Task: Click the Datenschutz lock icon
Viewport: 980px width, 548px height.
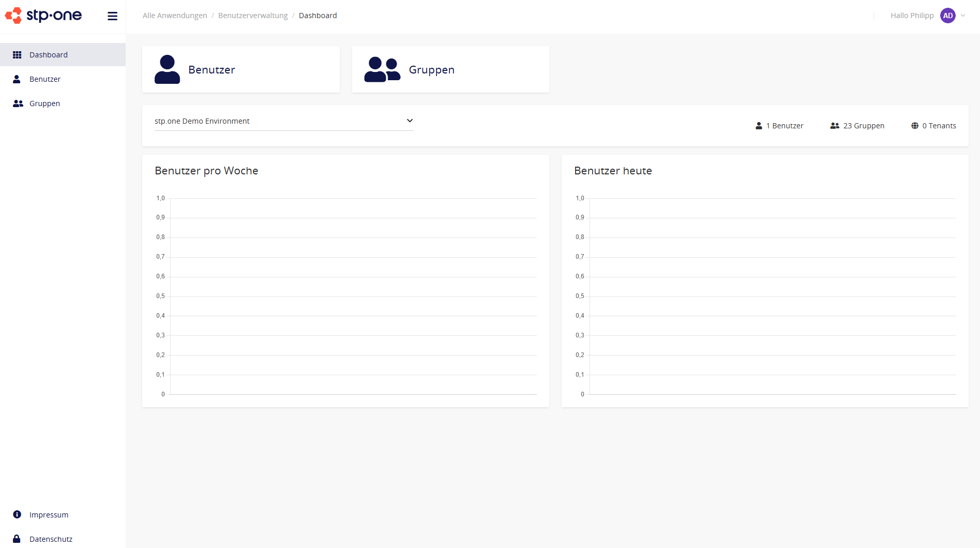Action: [16, 539]
